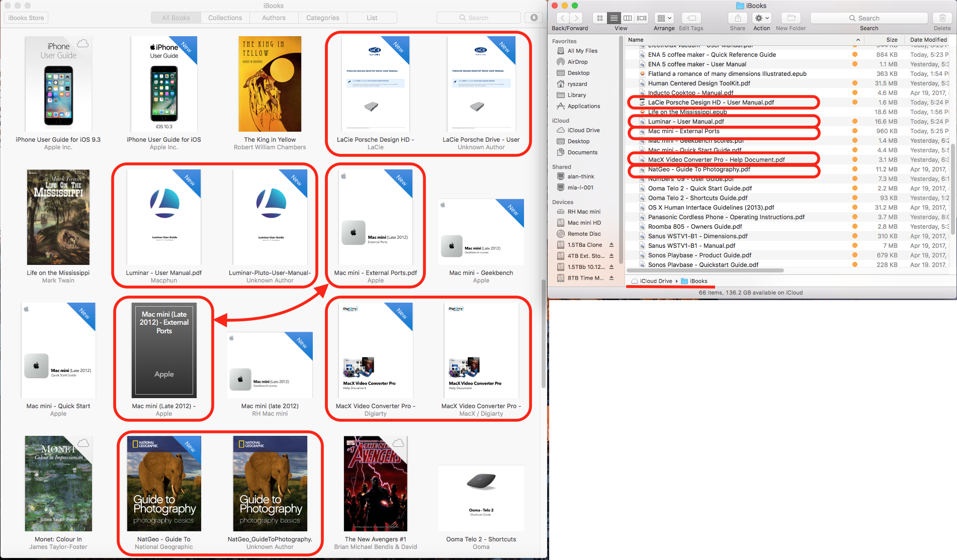Open Luminar - User Manual.pdf cover in iBooks

pos(164,217)
